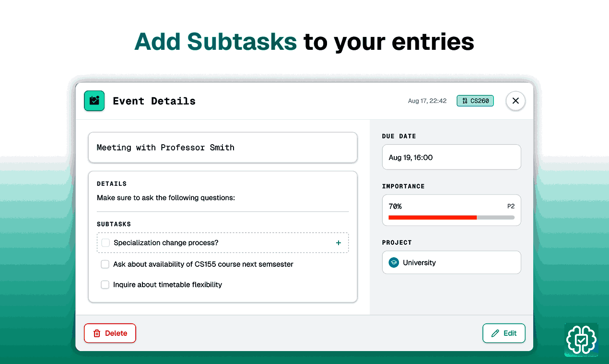The height and width of the screenshot is (364, 609).
Task: Close the Event Details dialog
Action: coord(515,101)
